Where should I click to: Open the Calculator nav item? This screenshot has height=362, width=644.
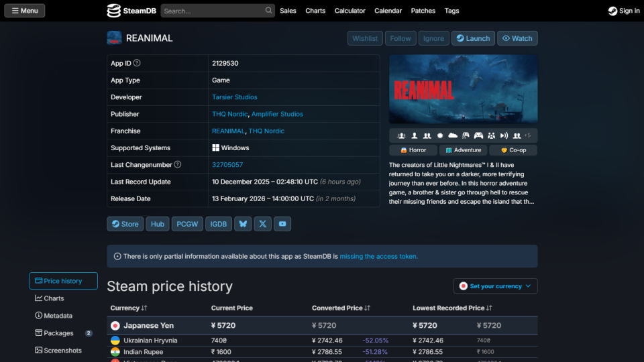(350, 11)
